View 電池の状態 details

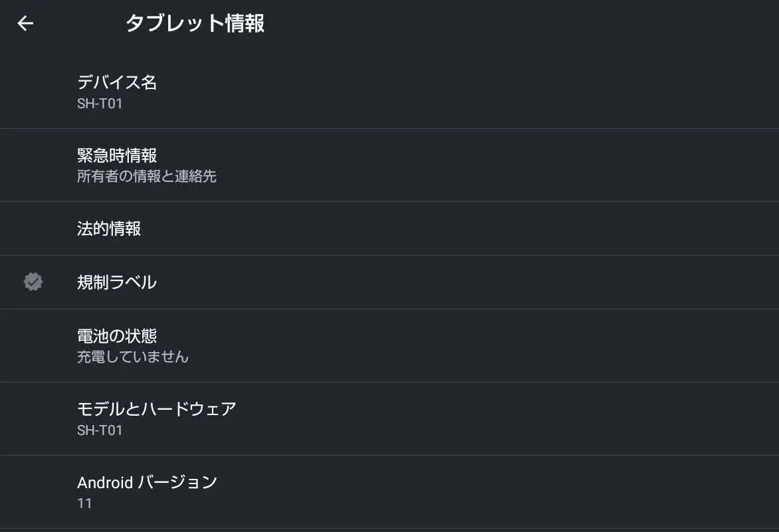(389, 346)
